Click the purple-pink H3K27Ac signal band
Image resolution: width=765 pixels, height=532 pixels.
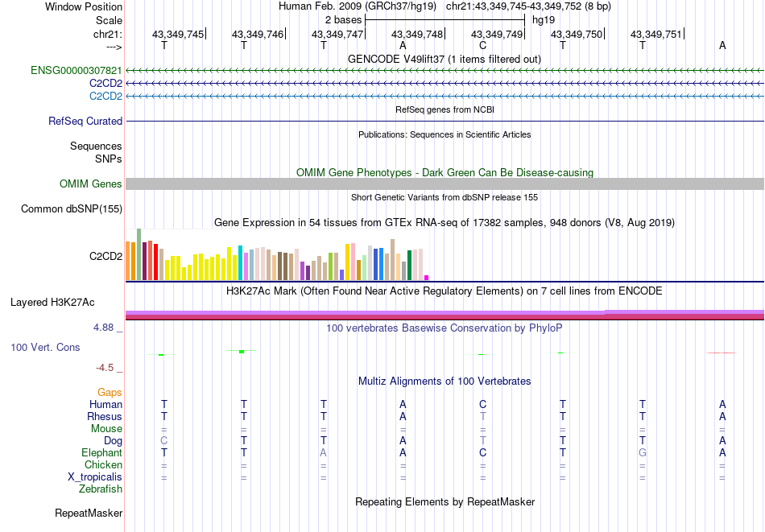coord(445,315)
